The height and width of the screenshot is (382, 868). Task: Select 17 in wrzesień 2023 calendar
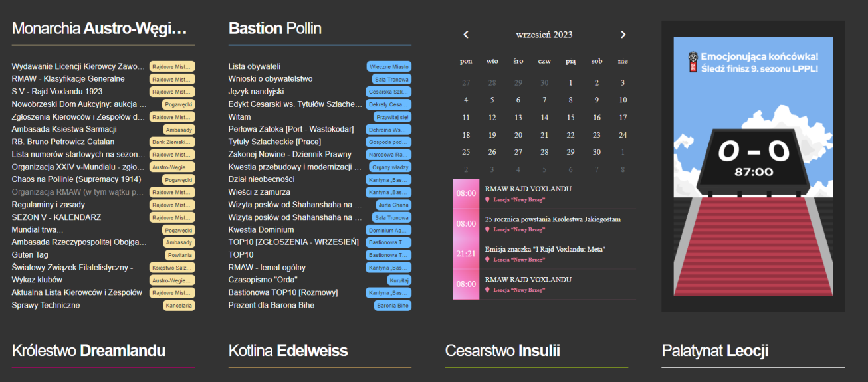pos(623,118)
